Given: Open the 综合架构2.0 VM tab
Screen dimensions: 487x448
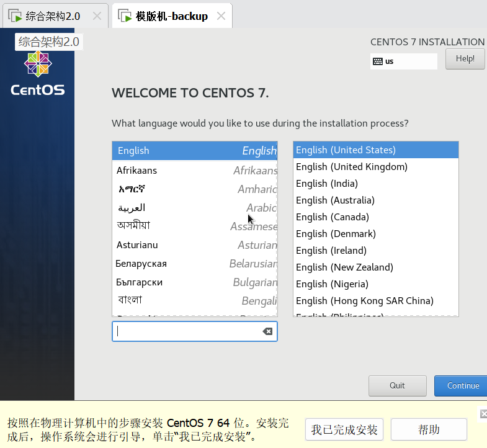Looking at the screenshot, I should pyautogui.click(x=55, y=16).
